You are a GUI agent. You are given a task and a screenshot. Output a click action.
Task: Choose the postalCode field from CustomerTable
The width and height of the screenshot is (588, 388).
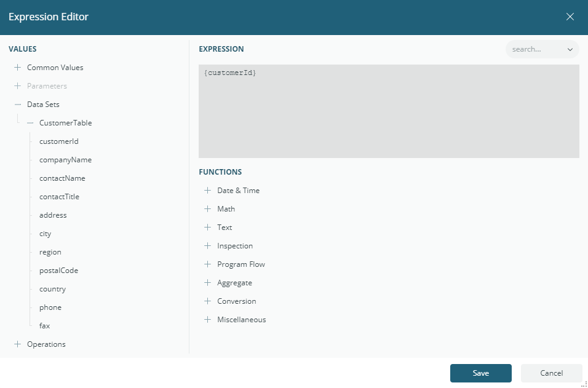[58, 270]
